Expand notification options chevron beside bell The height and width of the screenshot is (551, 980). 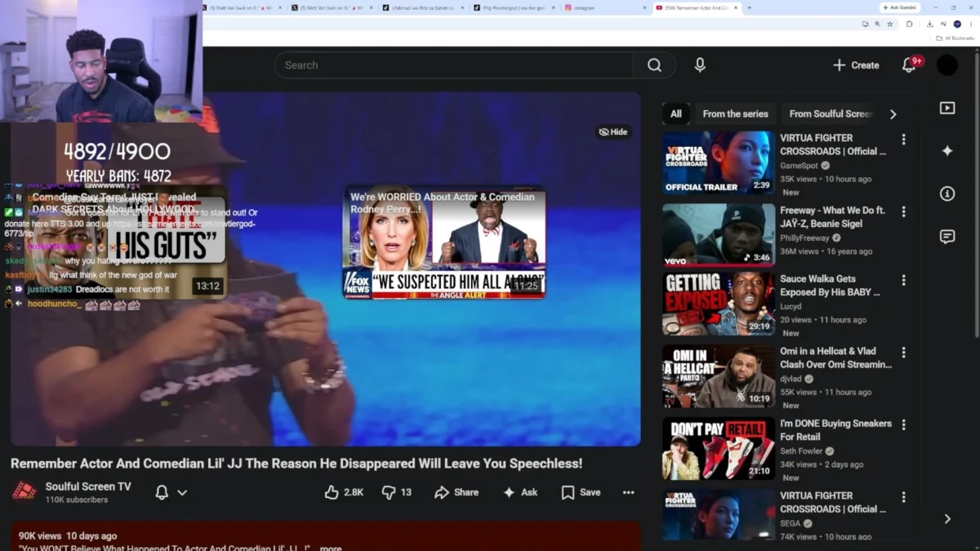coord(182,492)
